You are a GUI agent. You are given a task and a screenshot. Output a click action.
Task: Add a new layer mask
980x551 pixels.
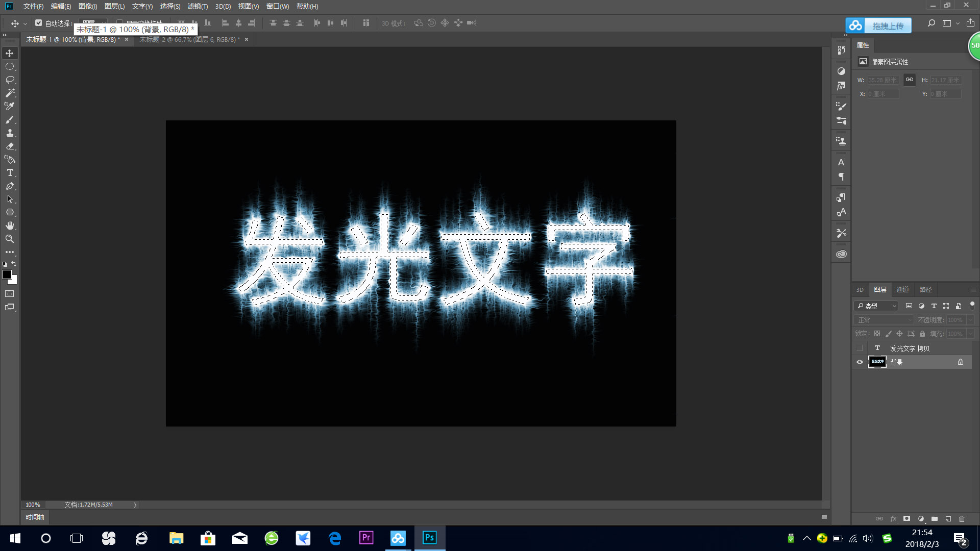907,518
